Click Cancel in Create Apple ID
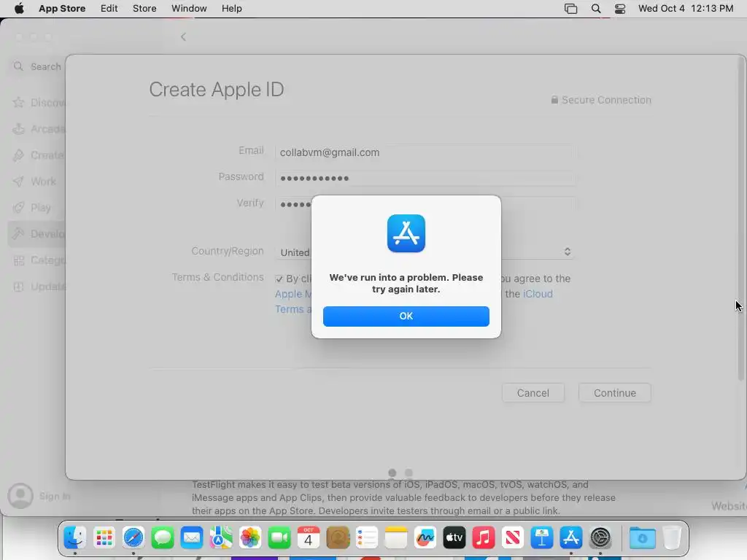Viewport: 747px width, 560px height. [x=533, y=393]
